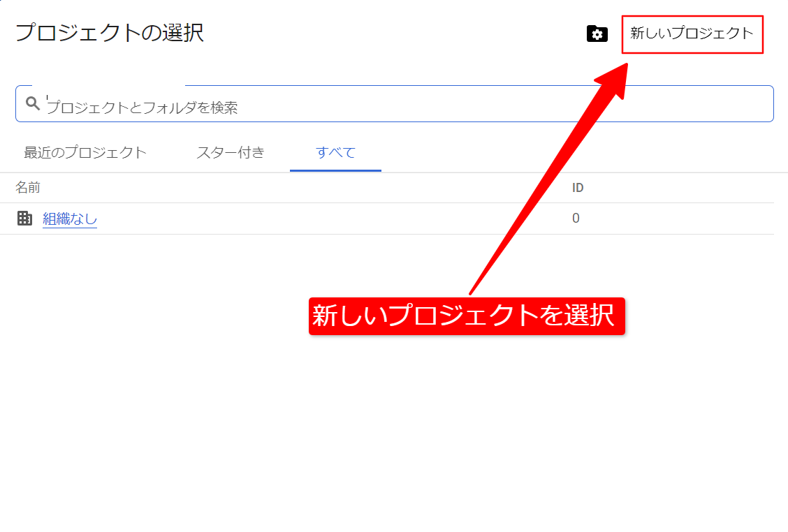The width and height of the screenshot is (788, 532).
Task: Click the プロジェクトの選択 dialog title
Action: click(x=110, y=33)
